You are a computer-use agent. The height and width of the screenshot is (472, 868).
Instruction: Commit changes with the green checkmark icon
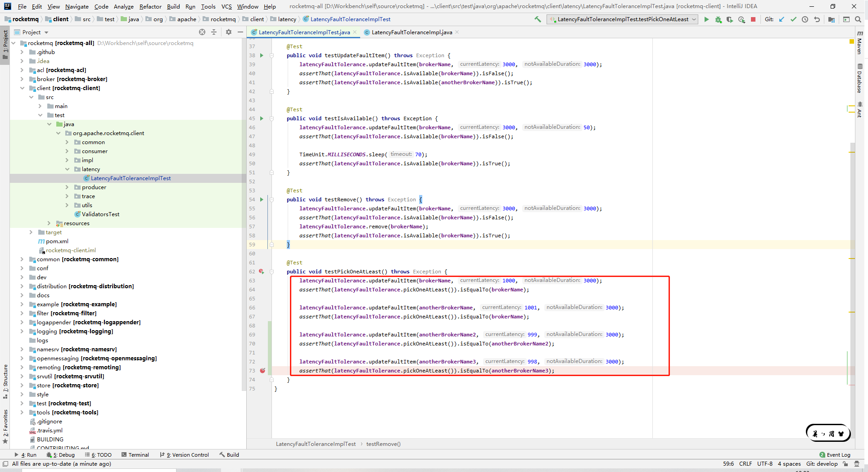tap(793, 19)
